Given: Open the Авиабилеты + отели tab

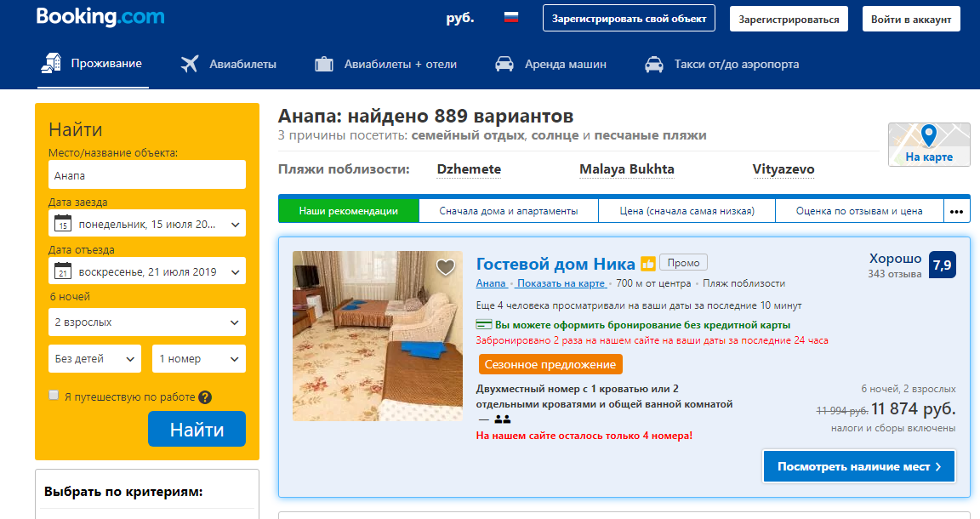Looking at the screenshot, I should tap(385, 64).
